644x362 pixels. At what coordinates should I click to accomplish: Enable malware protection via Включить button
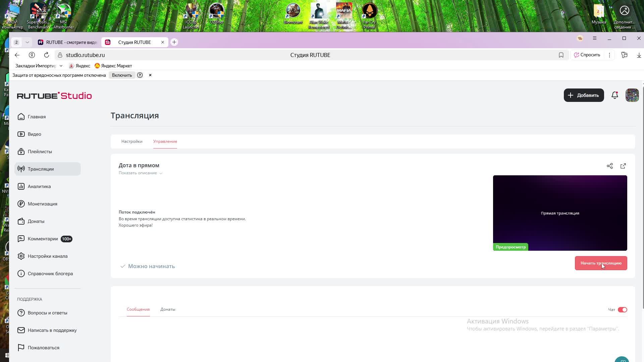(x=122, y=75)
